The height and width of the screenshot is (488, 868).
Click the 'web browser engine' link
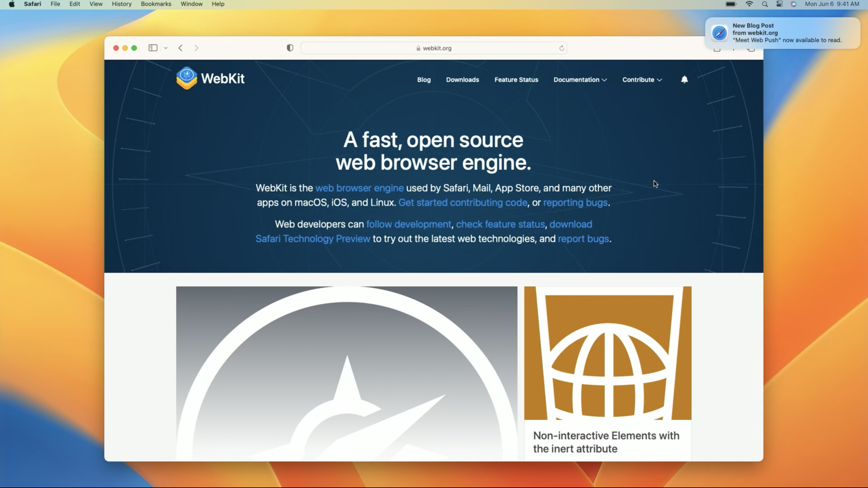pos(359,188)
